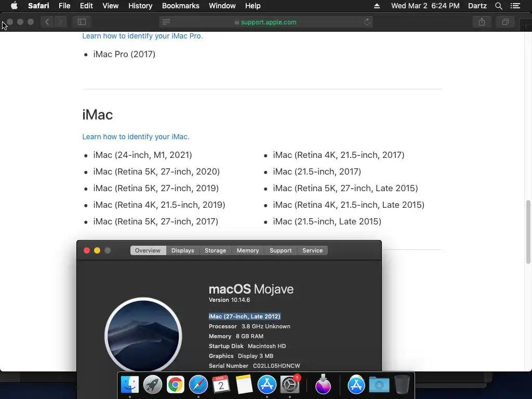Viewport: 532px width, 399px height.
Task: Open Safari compass icon in Dock
Action: coord(198,385)
